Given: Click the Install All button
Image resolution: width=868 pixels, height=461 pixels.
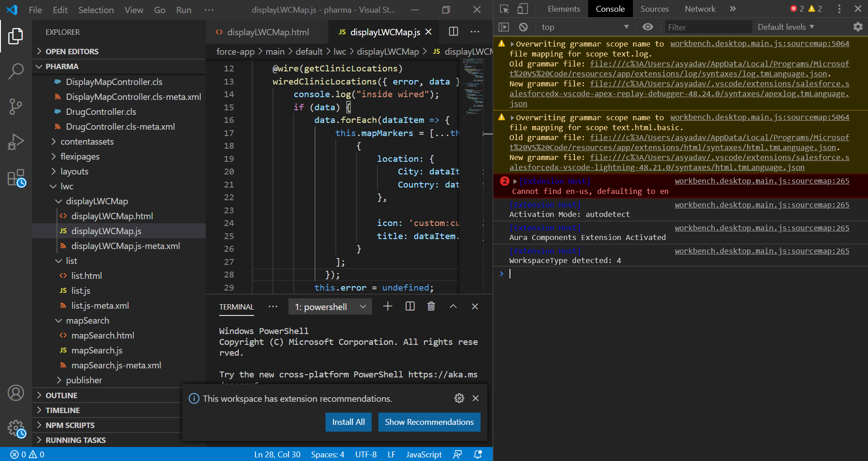Looking at the screenshot, I should 348,422.
